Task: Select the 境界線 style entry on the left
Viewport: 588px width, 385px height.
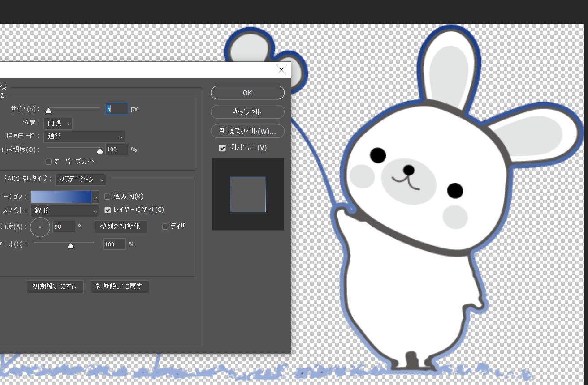Action: coord(4,87)
